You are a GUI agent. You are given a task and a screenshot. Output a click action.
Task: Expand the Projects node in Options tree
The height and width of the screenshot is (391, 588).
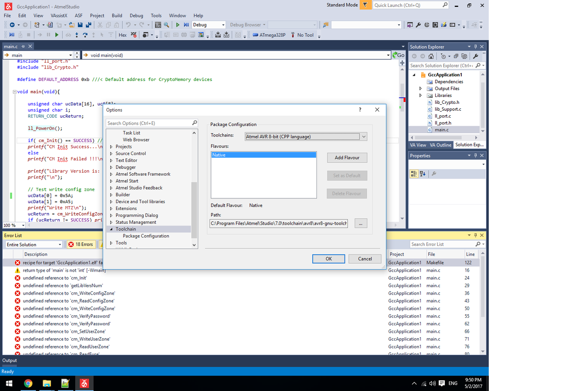pyautogui.click(x=111, y=147)
